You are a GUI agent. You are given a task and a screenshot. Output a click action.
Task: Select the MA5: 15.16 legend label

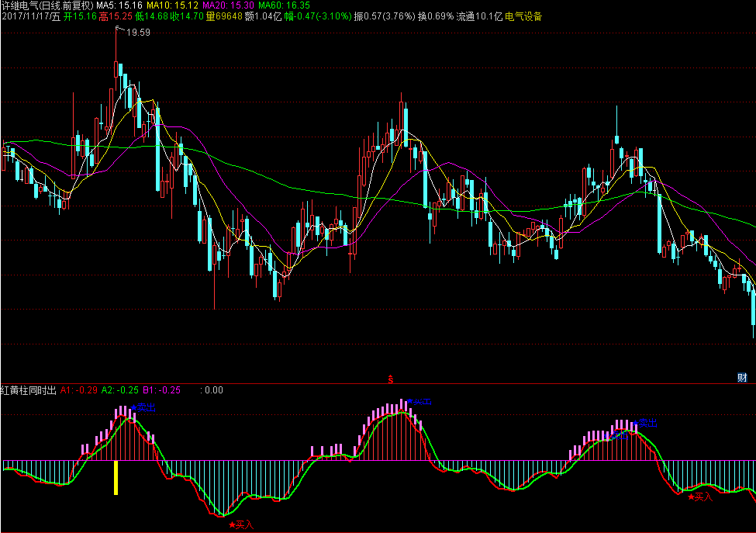point(119,5)
